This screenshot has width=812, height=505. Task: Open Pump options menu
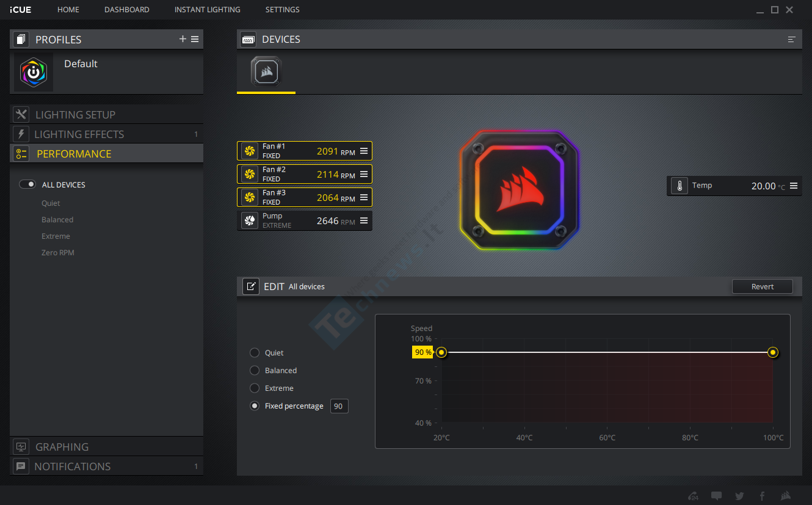point(364,220)
